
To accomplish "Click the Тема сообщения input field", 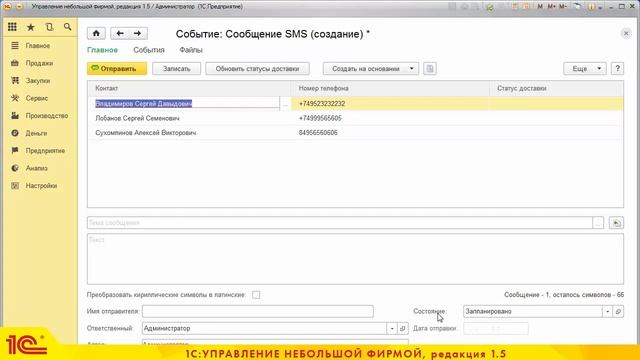I will [340, 223].
